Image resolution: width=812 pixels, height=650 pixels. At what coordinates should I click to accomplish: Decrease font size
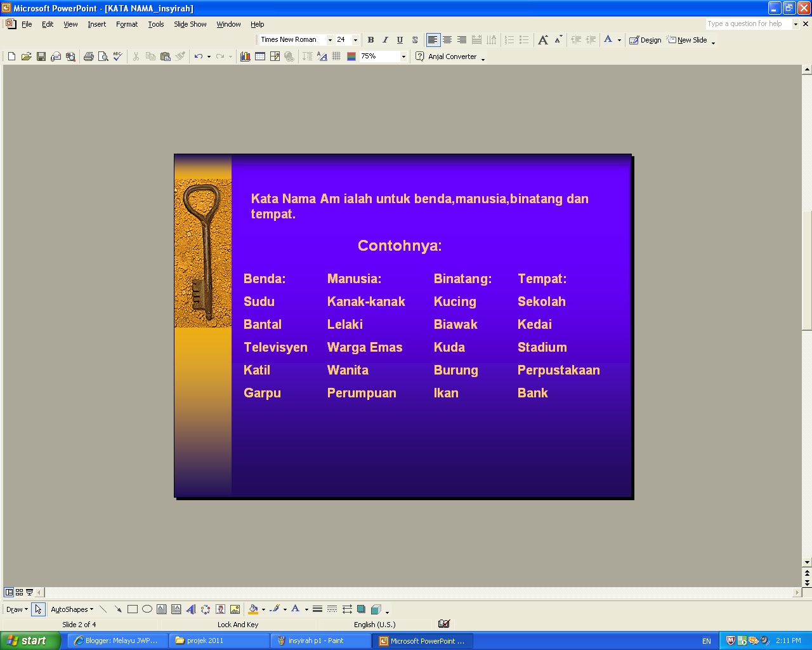[558, 40]
